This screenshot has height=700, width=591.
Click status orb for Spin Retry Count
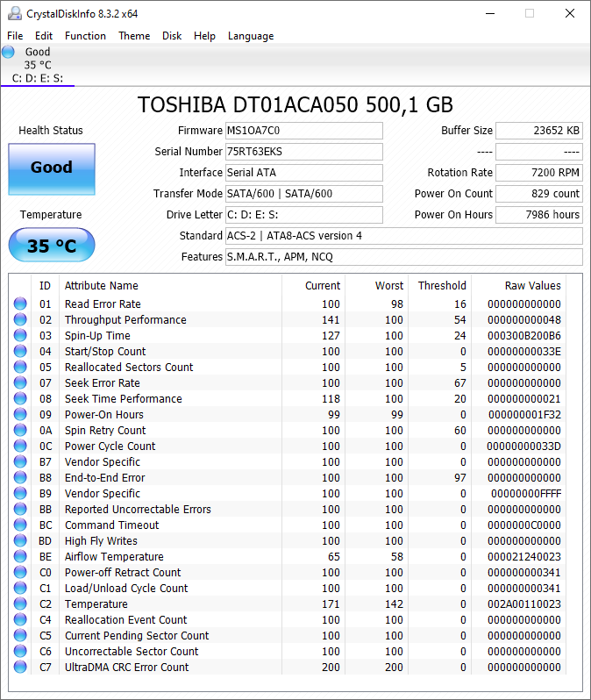(20, 430)
